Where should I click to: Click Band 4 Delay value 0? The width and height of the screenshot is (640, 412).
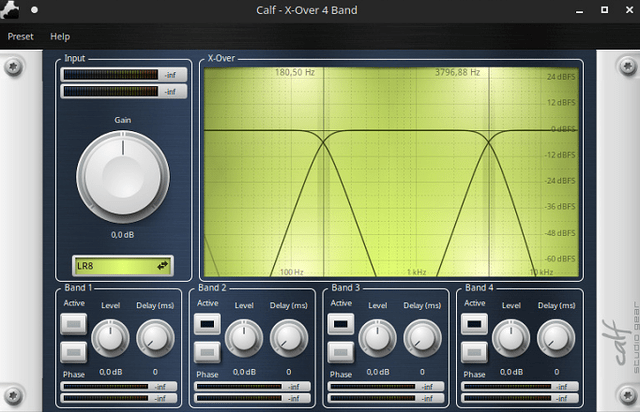[x=556, y=372]
